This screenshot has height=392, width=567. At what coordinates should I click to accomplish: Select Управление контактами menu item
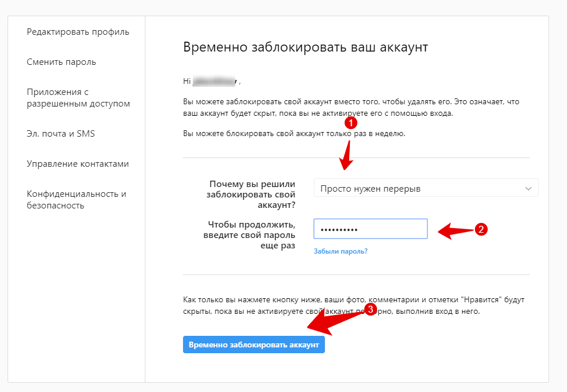78,164
